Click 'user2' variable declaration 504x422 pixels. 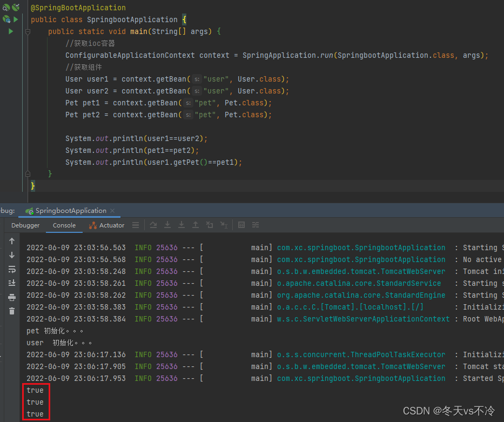[98, 91]
